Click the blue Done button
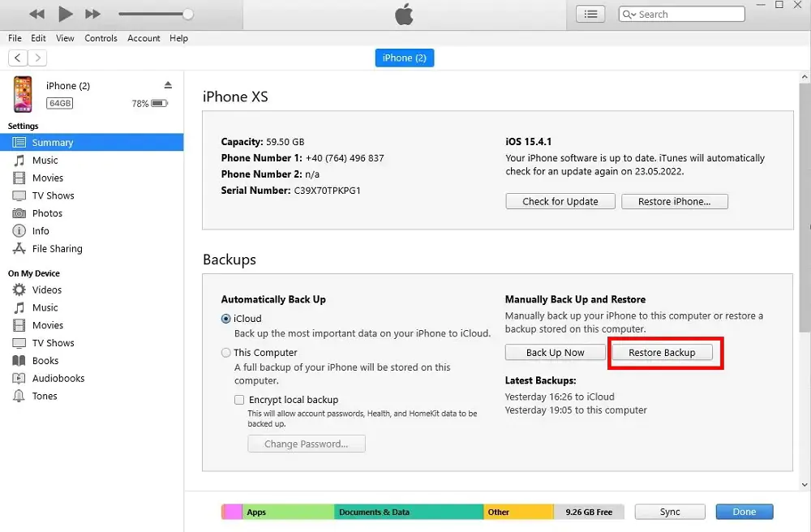811x532 pixels. point(744,512)
